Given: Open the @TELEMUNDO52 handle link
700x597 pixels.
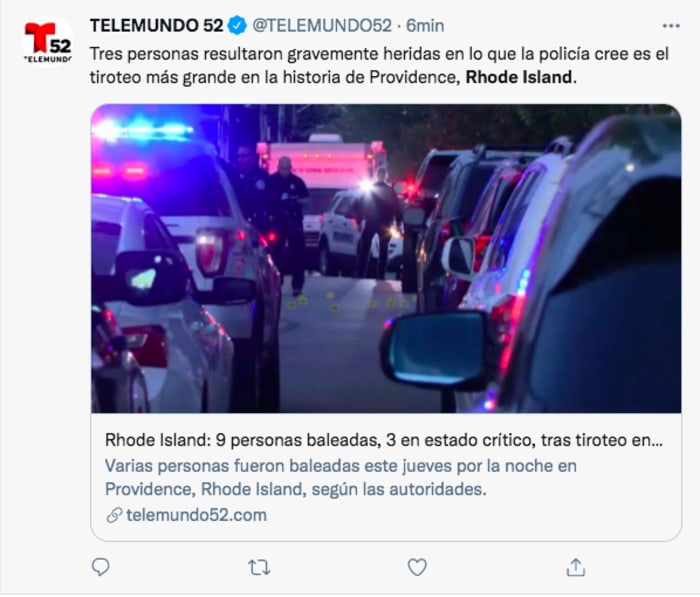Looking at the screenshot, I should coord(322,26).
